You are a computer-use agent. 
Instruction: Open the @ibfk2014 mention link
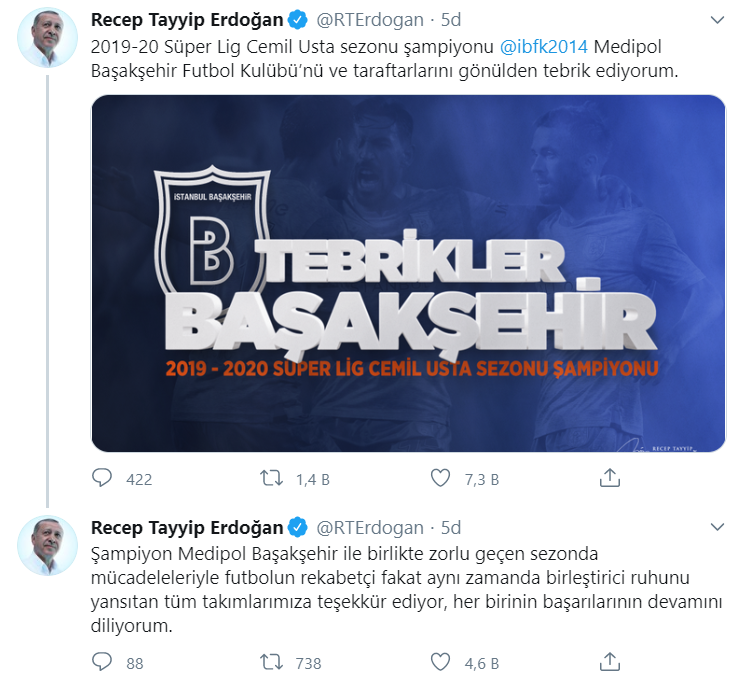pos(544,46)
